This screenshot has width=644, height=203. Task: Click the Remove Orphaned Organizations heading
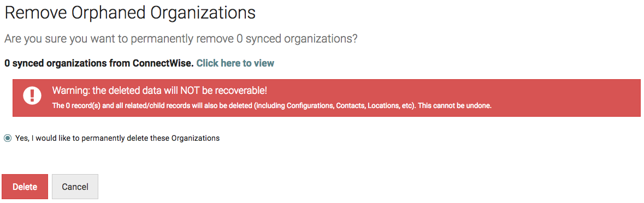[x=130, y=13]
